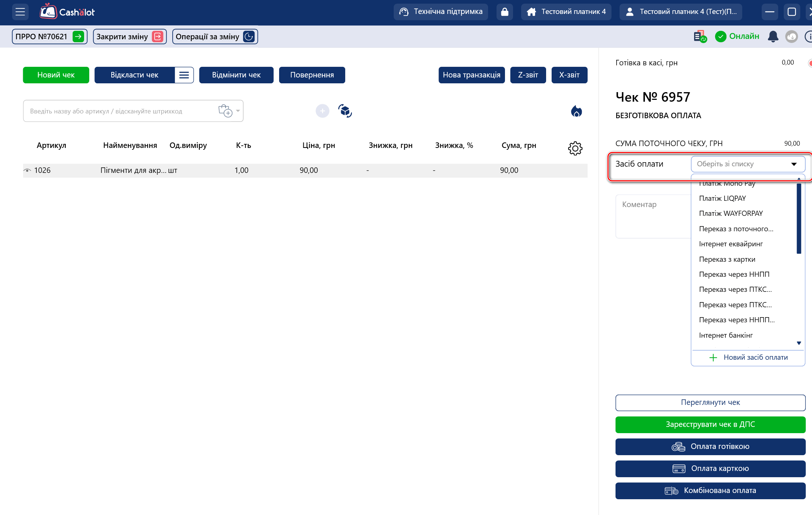
Task: Click the cash register sync icon
Action: [700, 36]
